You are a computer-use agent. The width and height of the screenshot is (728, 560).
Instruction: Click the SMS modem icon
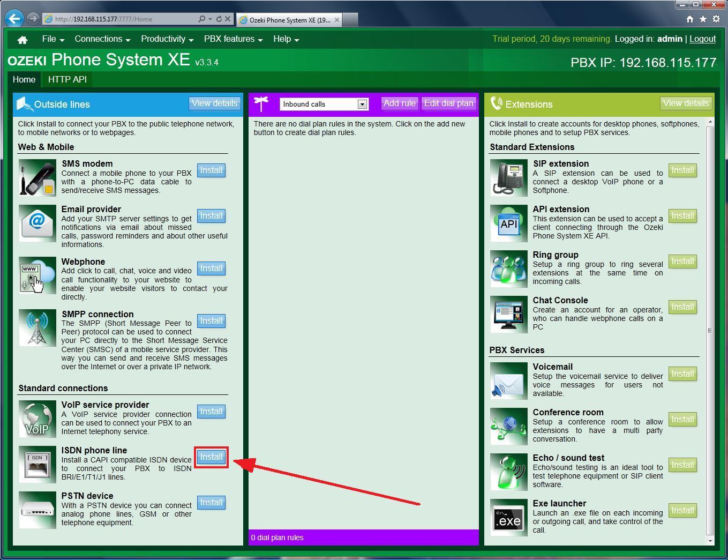[x=37, y=177]
